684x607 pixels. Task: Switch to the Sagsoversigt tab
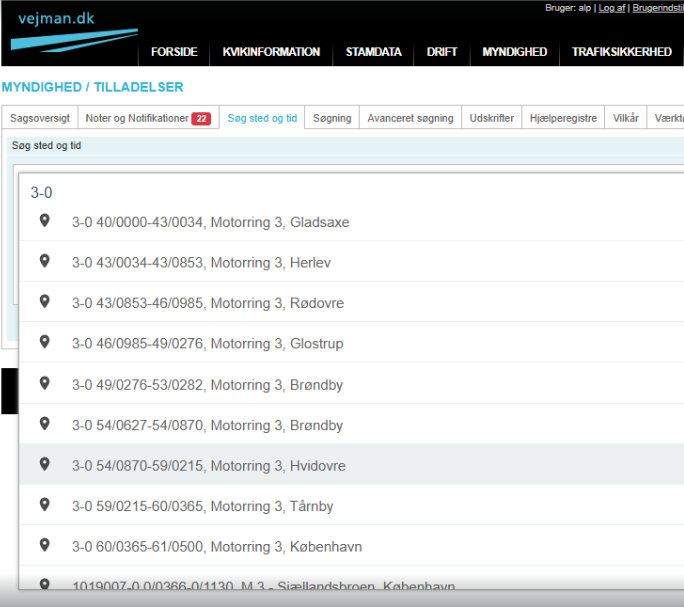40,118
